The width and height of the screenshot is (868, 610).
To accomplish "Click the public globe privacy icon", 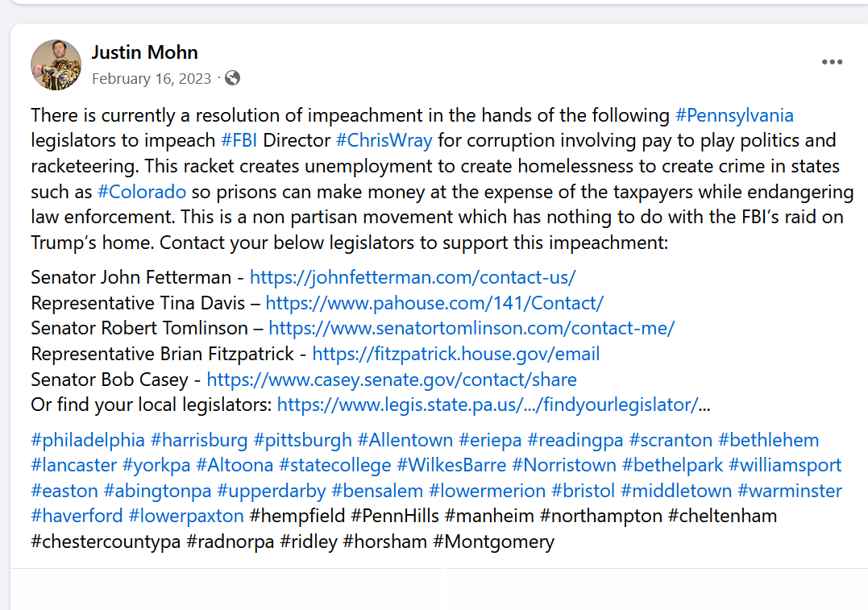I will pos(233,78).
